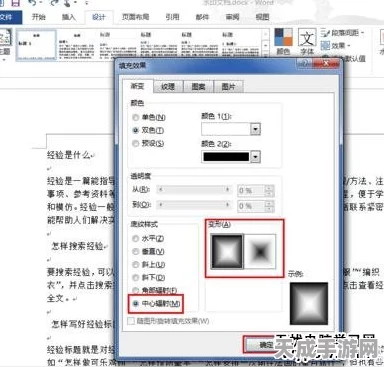This screenshot has width=384, height=367.
Task: Select the 渐变 tab in dialog
Action: click(x=137, y=86)
